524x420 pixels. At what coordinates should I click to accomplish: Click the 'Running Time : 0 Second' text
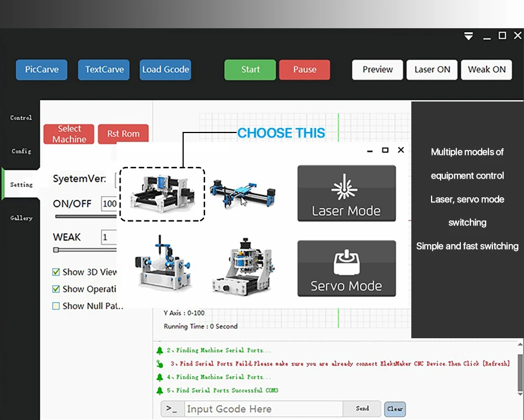click(x=201, y=326)
